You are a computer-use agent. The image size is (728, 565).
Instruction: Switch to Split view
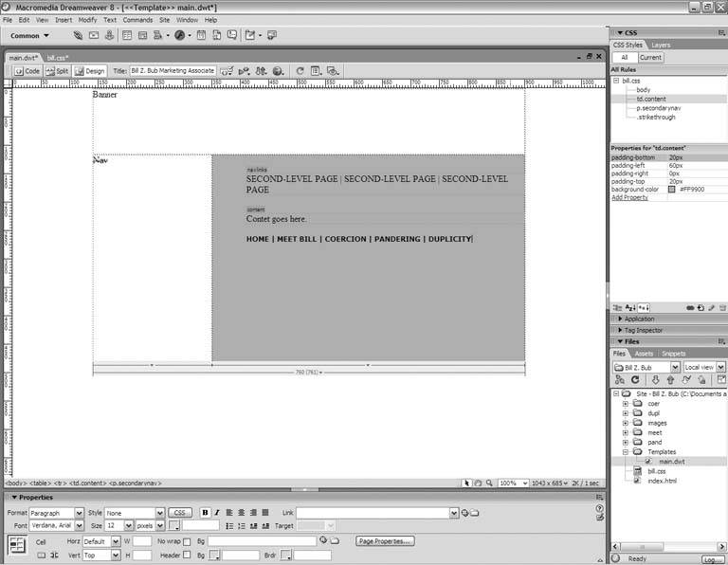(x=57, y=71)
